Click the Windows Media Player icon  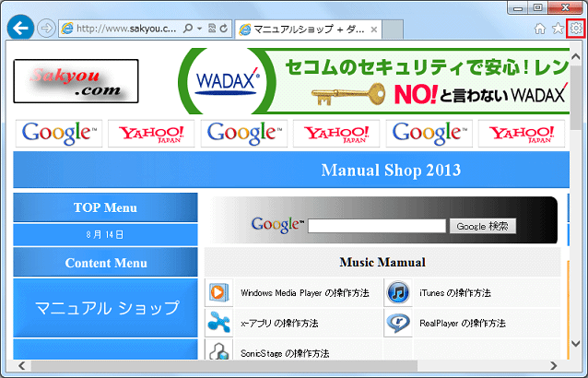218,292
